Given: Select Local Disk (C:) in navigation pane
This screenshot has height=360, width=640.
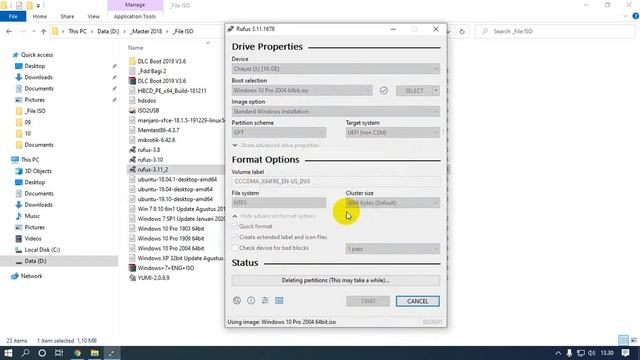Looking at the screenshot, I should (42, 250).
